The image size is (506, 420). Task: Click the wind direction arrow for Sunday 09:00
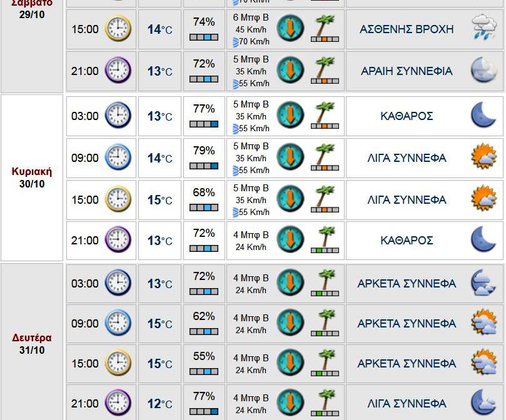click(x=290, y=157)
